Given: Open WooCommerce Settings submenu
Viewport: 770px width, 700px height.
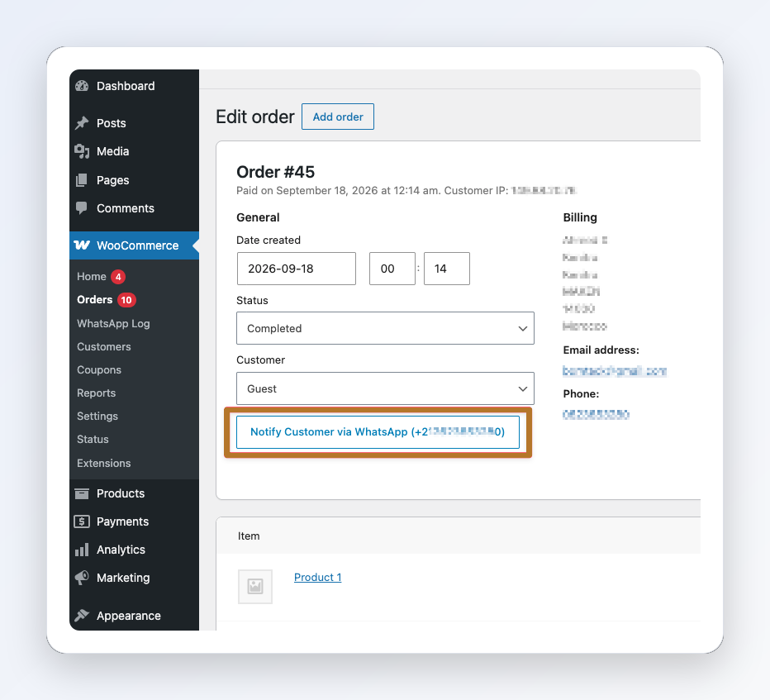Looking at the screenshot, I should click(97, 416).
